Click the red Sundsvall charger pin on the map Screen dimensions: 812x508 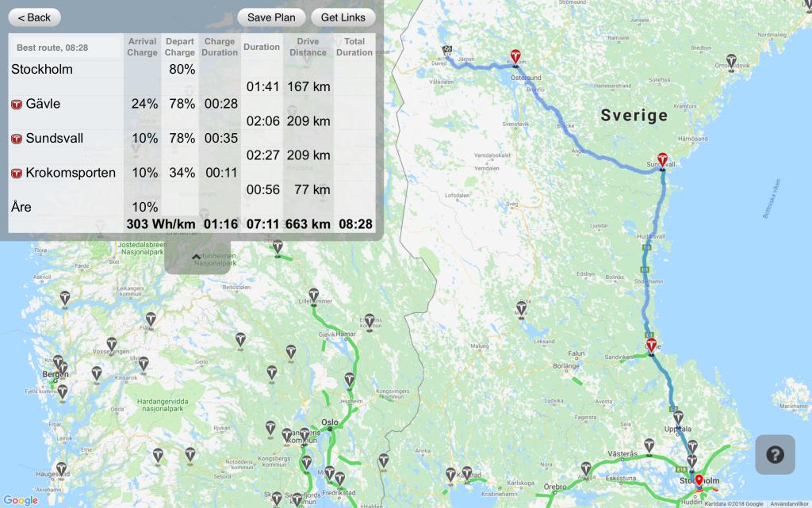662,161
